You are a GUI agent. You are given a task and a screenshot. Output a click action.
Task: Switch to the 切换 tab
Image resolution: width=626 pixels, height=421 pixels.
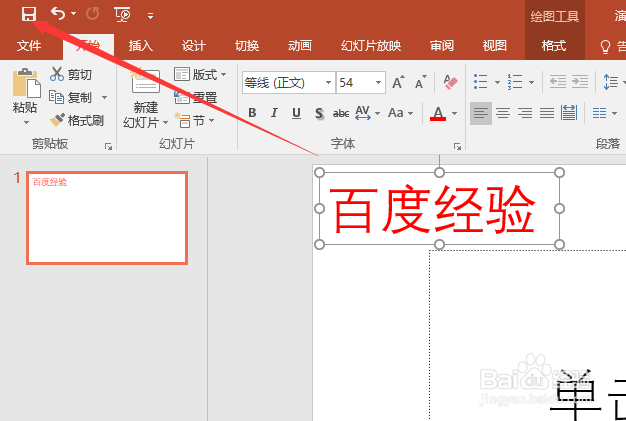(x=247, y=46)
